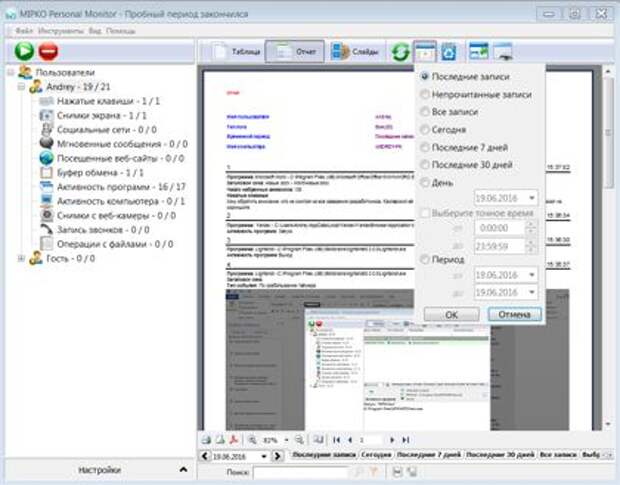
Task: Expand the Настройки panel chevron
Action: pos(183,470)
